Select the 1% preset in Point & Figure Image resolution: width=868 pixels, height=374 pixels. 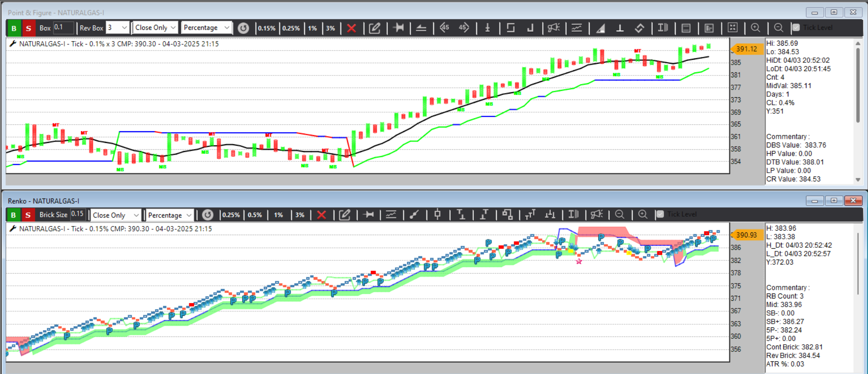pyautogui.click(x=313, y=28)
